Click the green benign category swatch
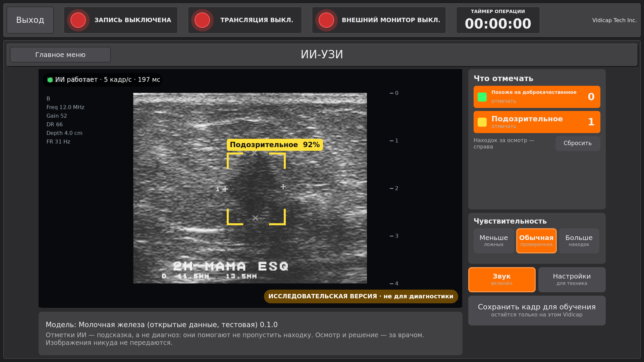The height and width of the screenshot is (362, 644). 482,97
